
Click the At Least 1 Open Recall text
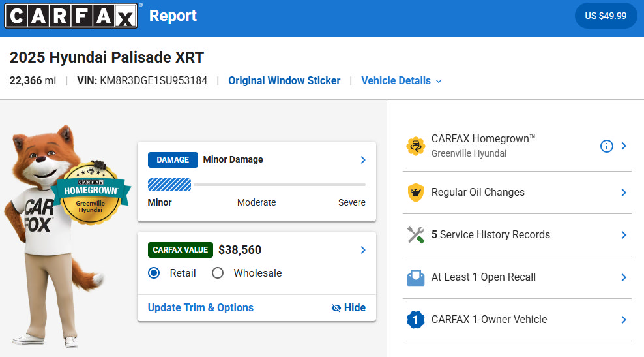coord(484,277)
